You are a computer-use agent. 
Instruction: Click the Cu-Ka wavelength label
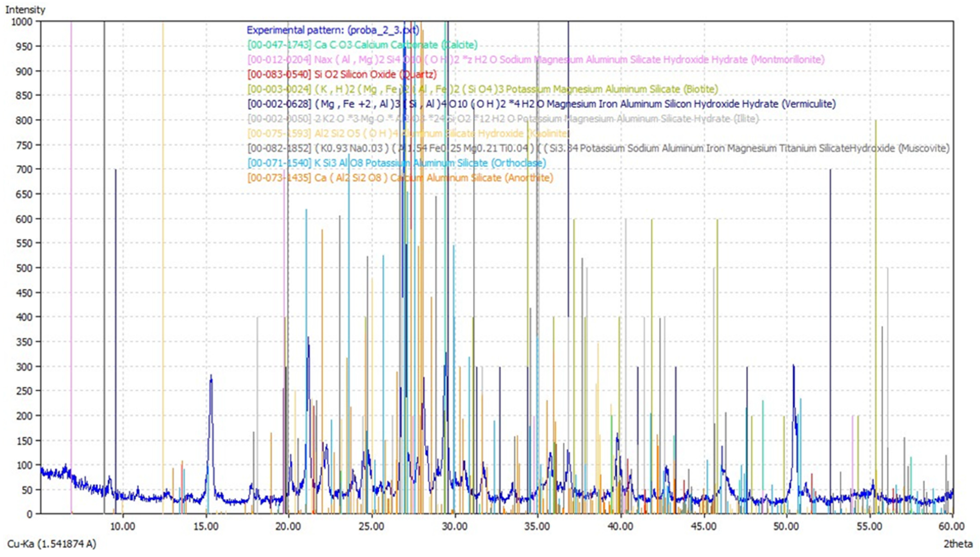coord(52,544)
